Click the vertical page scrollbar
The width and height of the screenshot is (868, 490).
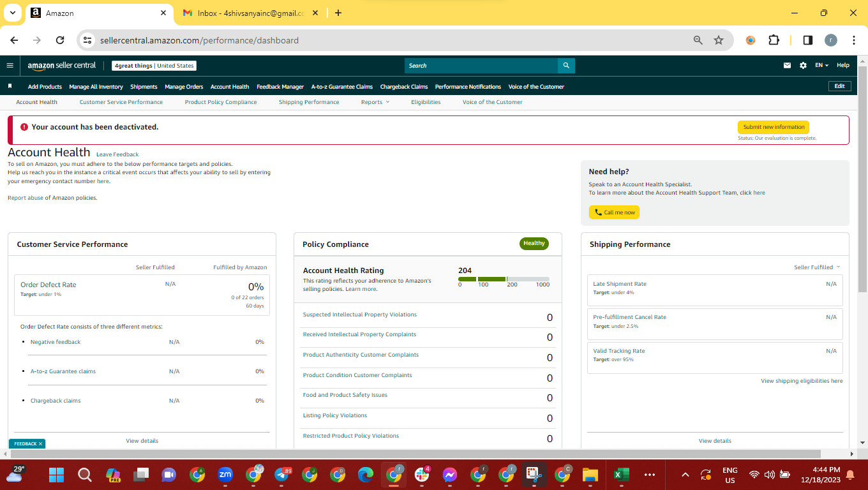click(x=862, y=179)
